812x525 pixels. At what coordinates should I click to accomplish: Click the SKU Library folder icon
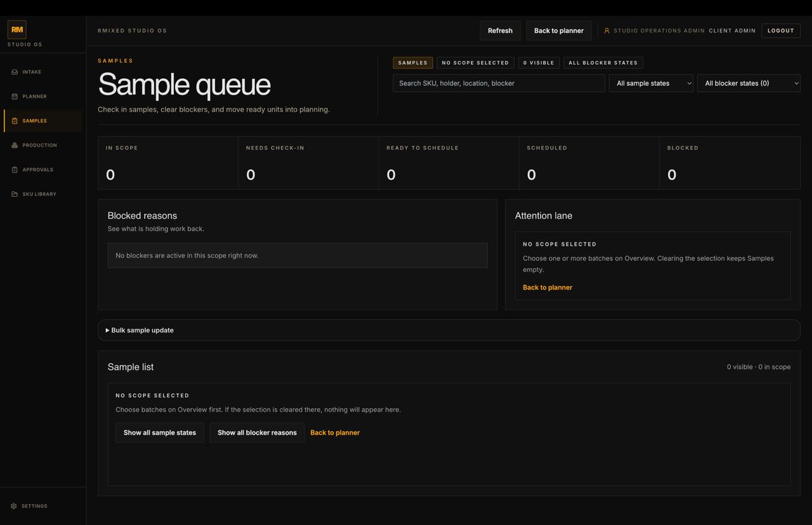pos(15,194)
